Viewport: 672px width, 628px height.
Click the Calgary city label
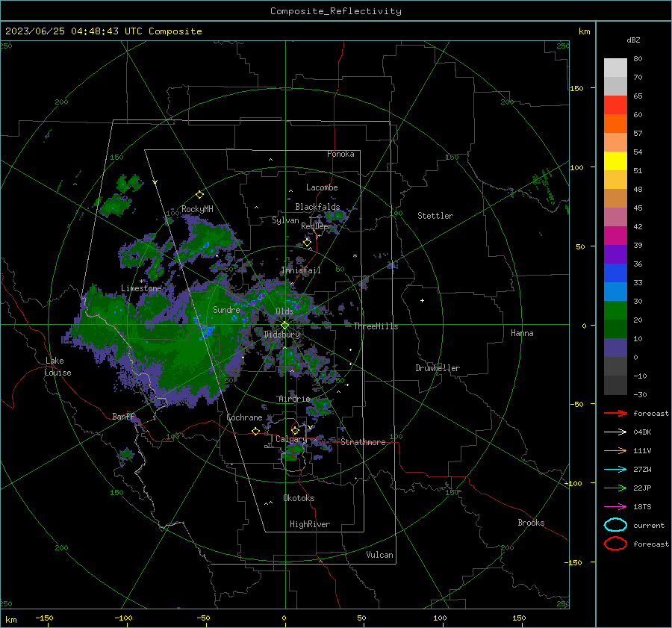(x=291, y=439)
